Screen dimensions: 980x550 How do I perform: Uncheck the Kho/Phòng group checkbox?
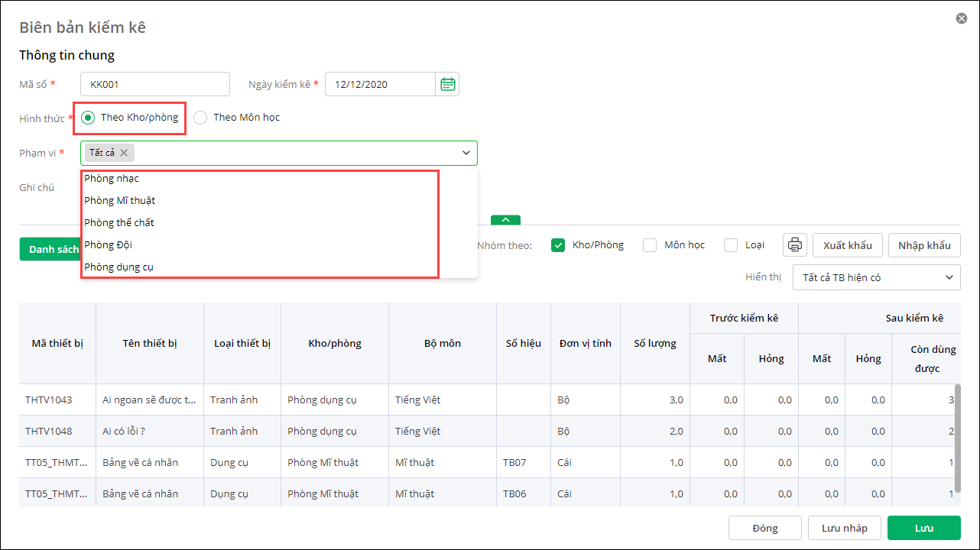[558, 245]
